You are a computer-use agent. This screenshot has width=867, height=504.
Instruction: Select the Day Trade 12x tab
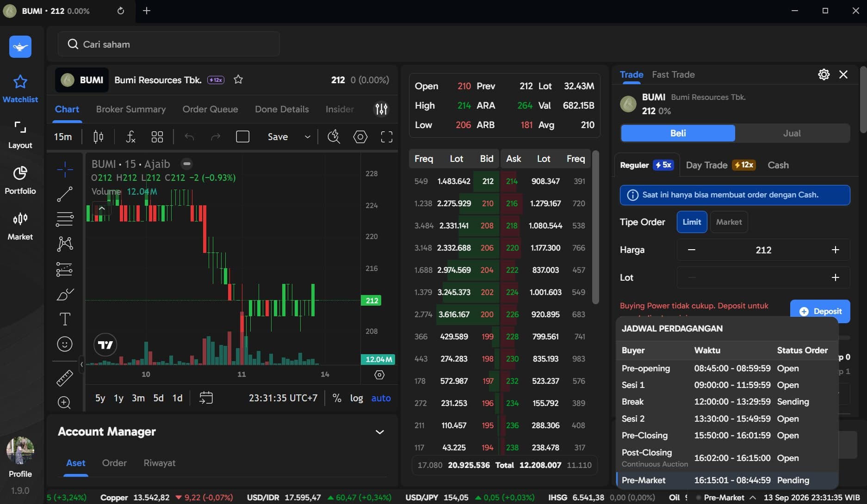tap(721, 165)
